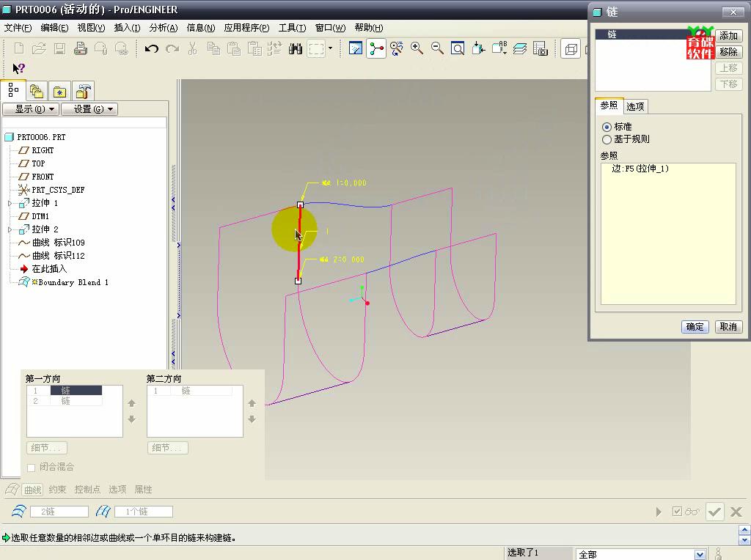Switch to the Model Tree navigator tab
This screenshot has height=560, width=751.
[13, 90]
